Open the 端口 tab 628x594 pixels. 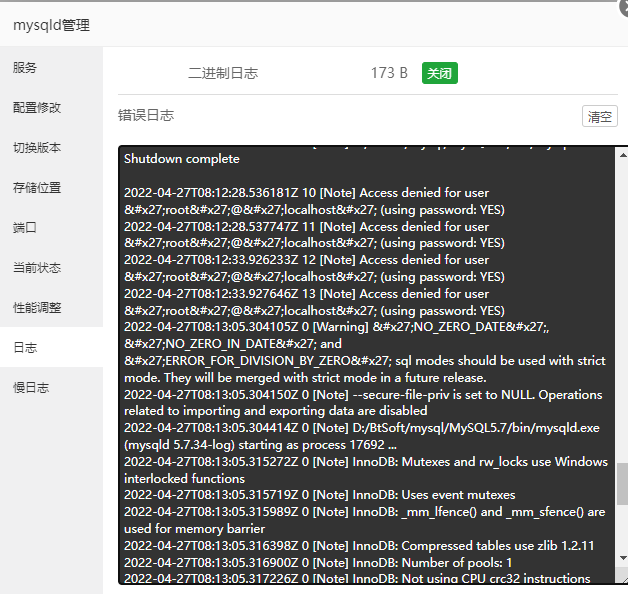point(25,228)
